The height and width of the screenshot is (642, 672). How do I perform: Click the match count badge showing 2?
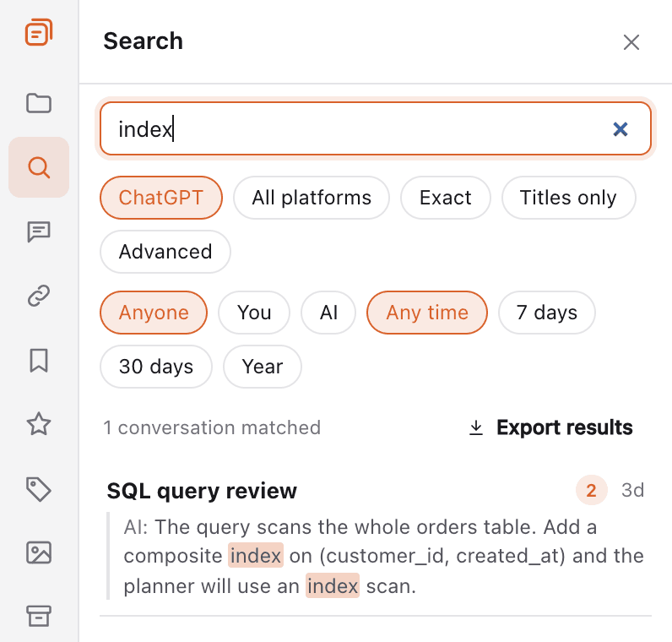[x=592, y=490]
